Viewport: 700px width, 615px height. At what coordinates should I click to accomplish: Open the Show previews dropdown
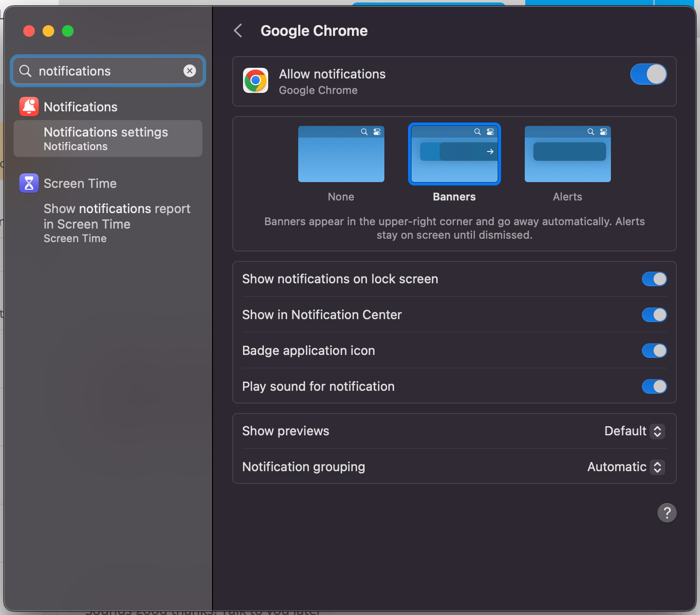pyautogui.click(x=634, y=431)
